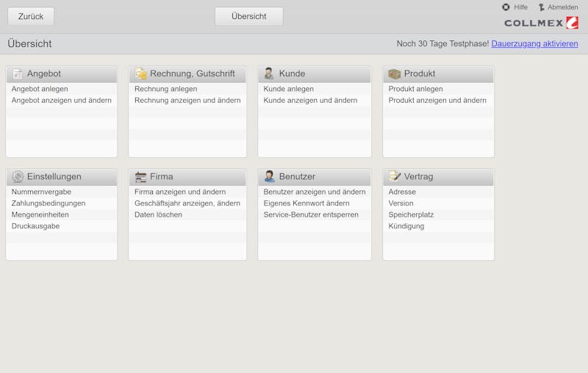The height and width of the screenshot is (373, 588).
Task: Open Zahlungsbedingungen settings
Action: click(x=49, y=203)
